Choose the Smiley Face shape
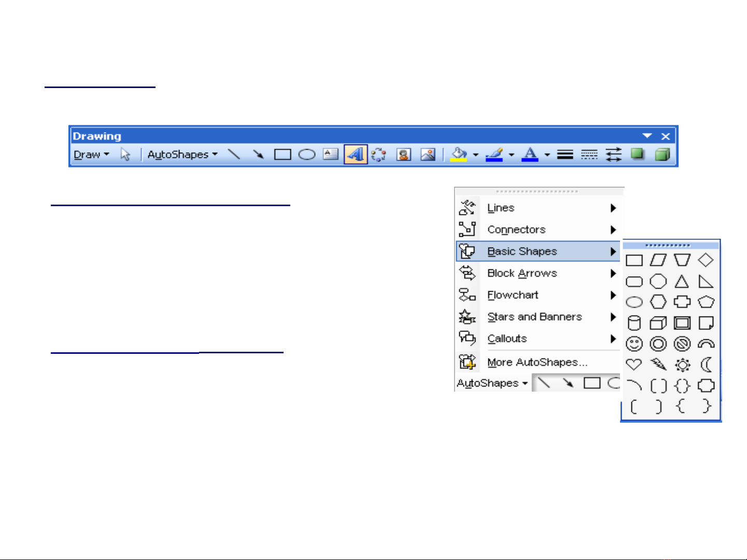The height and width of the screenshot is (560, 747). point(634,344)
